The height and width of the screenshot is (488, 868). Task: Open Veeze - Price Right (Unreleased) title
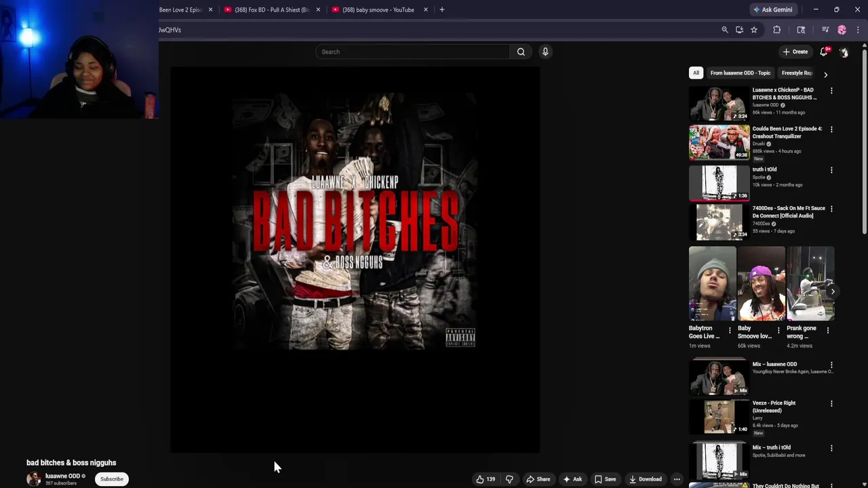(774, 407)
